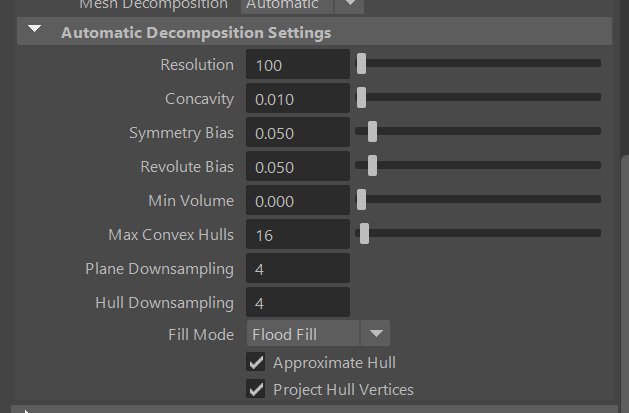Screen dimensions: 629x413
Task: Click the Plane Downsampling input field
Action: point(297,269)
